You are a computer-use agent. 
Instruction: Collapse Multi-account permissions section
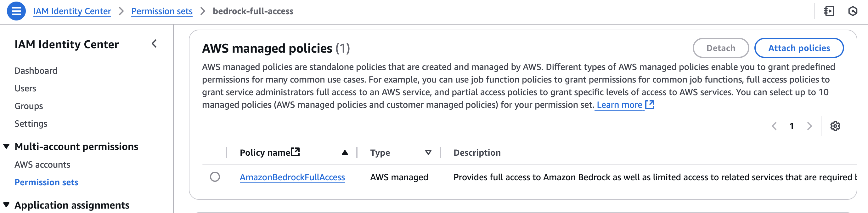(6, 146)
